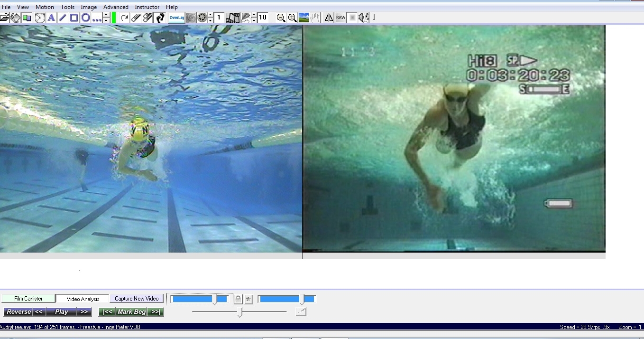Open the Motion menu
Image resolution: width=644 pixels, height=339 pixels.
click(45, 7)
